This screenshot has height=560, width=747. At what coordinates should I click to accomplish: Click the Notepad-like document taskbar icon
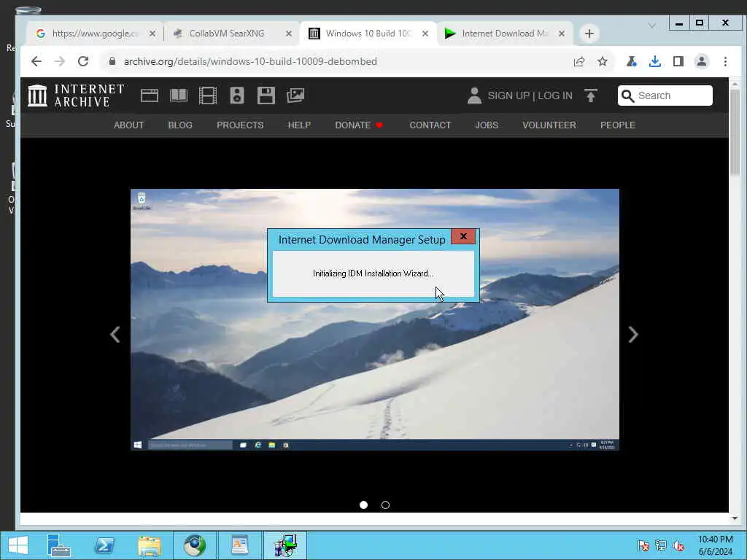pyautogui.click(x=239, y=545)
